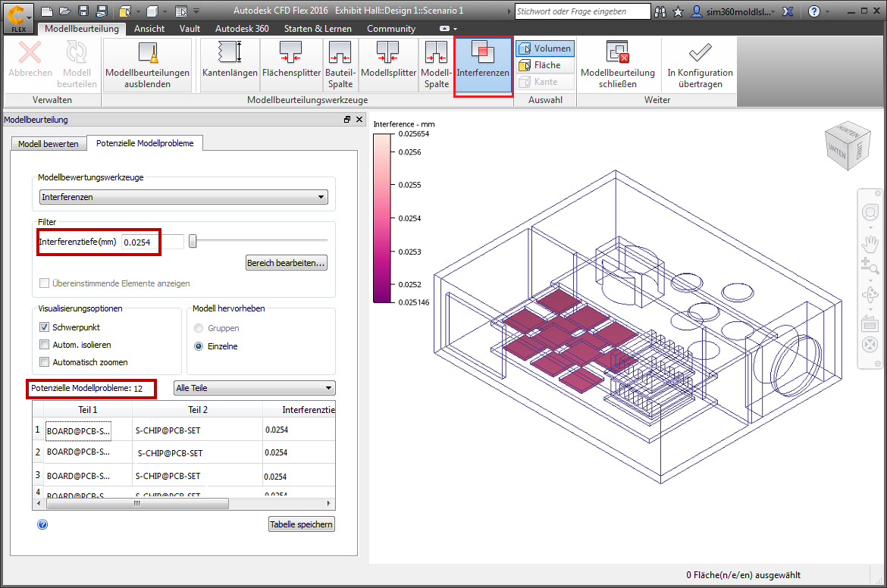The width and height of the screenshot is (887, 588).
Task: Select the yellow box selection mode icon
Action: pos(125,11)
